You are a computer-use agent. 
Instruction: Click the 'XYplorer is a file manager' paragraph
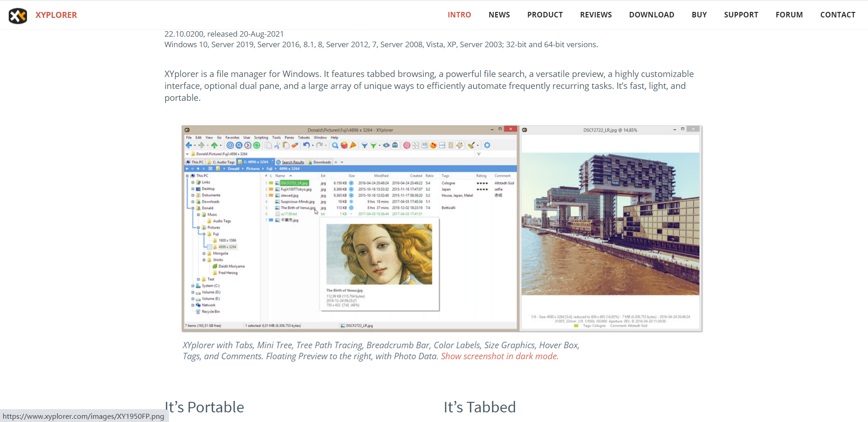click(429, 86)
